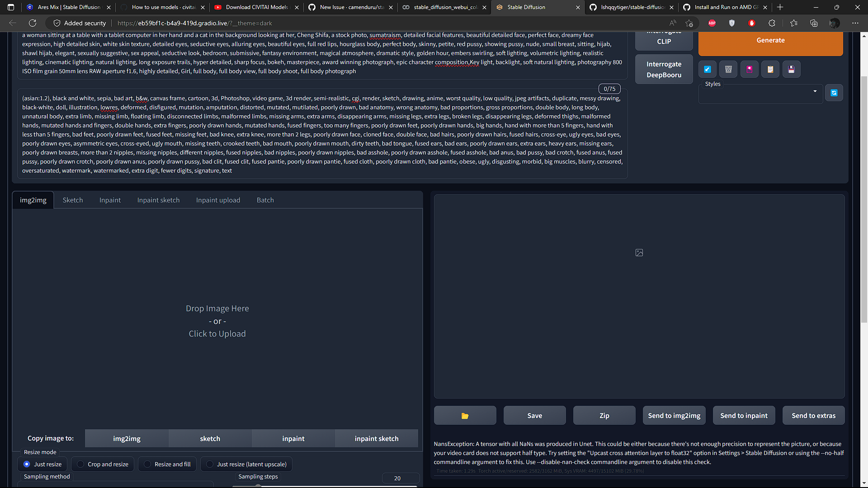Viewport: 868px width, 488px height.
Task: Expand the Styles dropdown arrow
Action: pos(815,91)
